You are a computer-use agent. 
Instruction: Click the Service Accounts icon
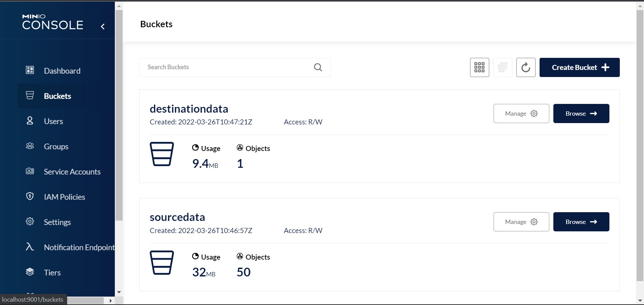point(30,171)
